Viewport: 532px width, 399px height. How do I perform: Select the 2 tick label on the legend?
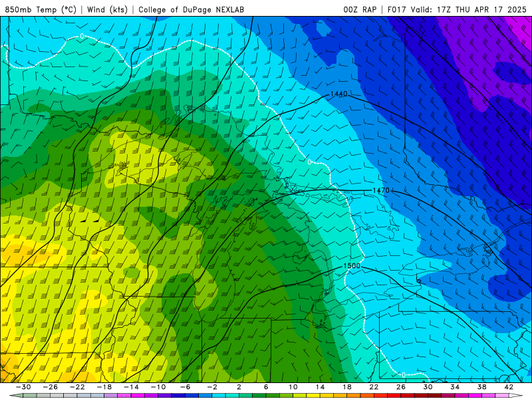pyautogui.click(x=239, y=387)
